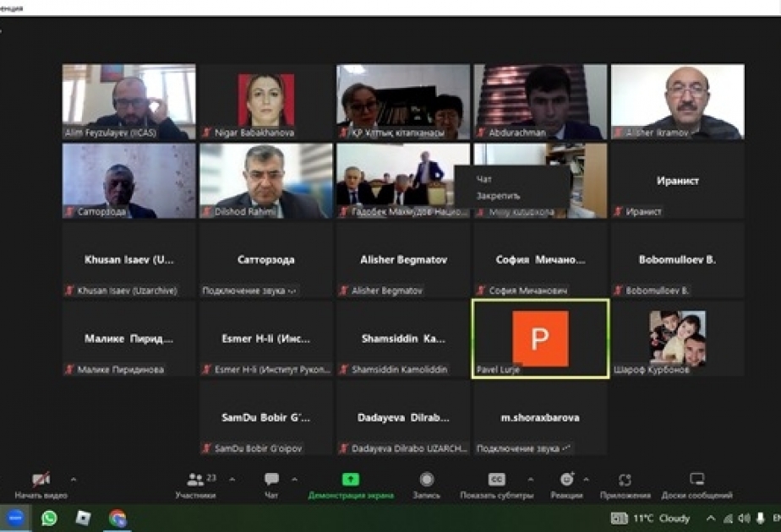Viewport: 781px width, 532px height.
Task: Expand the arrow next to Показать субтитры
Action: tap(531, 480)
